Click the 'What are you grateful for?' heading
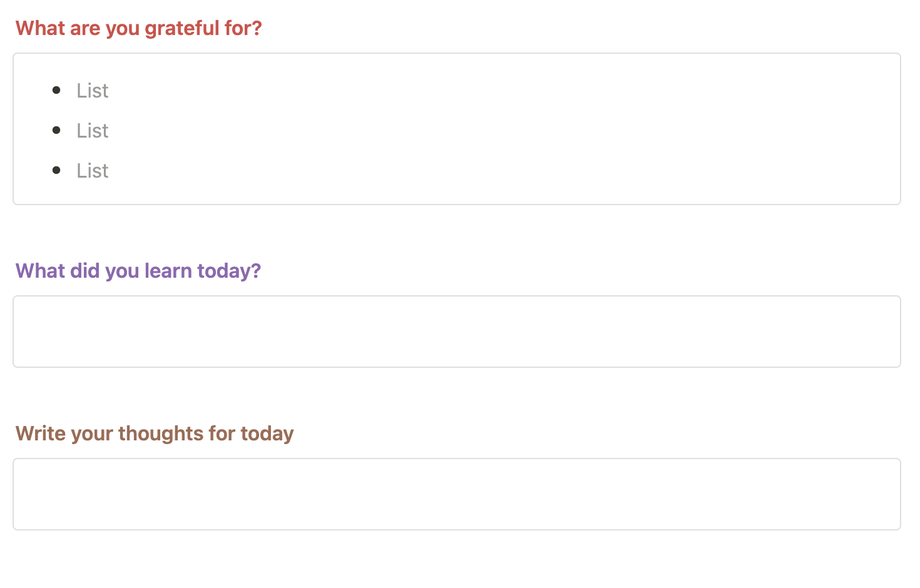Image resolution: width=920 pixels, height=588 pixels. [138, 28]
